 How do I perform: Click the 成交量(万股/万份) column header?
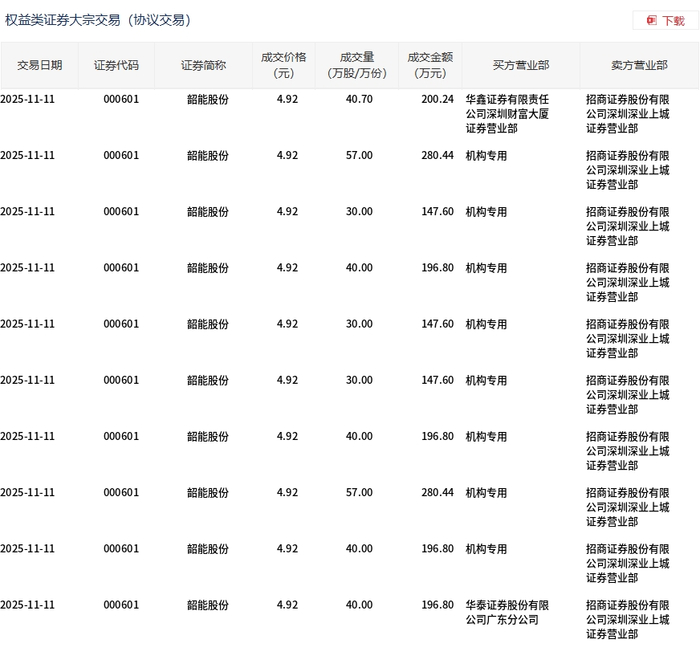(x=357, y=65)
